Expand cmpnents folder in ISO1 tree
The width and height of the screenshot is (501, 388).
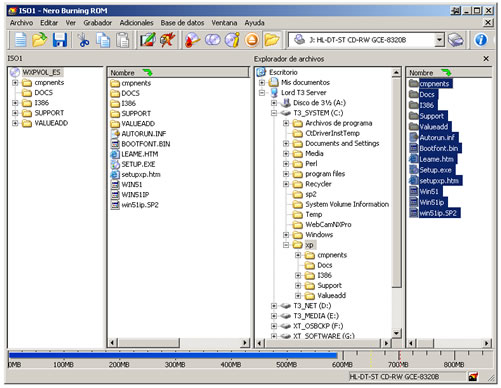click(x=15, y=83)
